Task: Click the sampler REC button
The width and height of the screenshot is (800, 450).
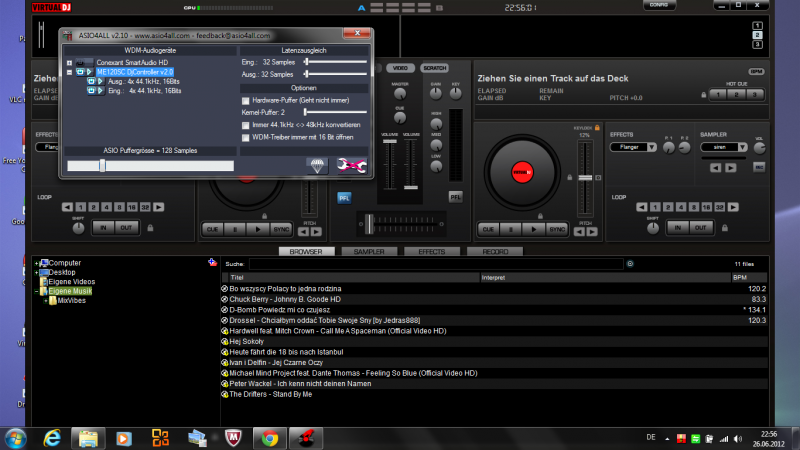Action: (x=759, y=166)
